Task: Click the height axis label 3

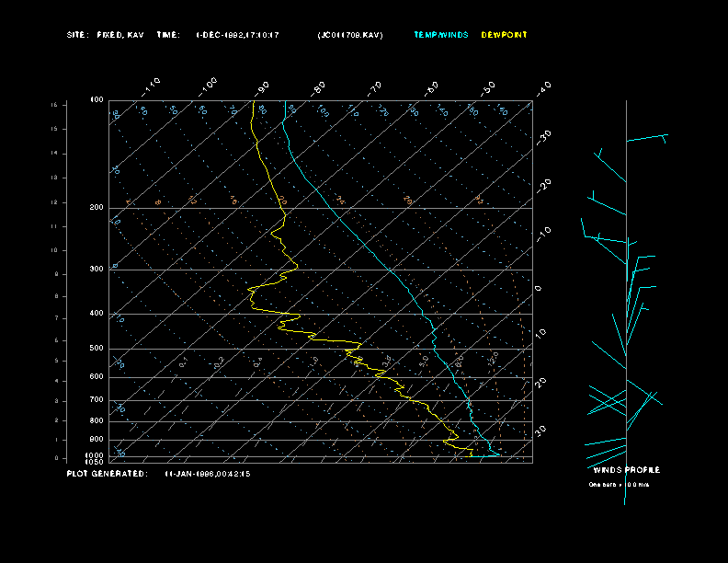Action: point(57,401)
